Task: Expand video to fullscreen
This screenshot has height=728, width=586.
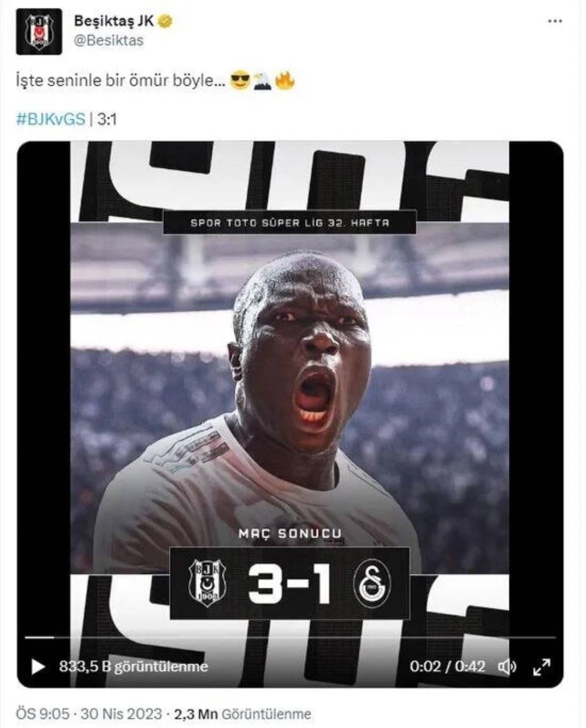Action: point(542,667)
